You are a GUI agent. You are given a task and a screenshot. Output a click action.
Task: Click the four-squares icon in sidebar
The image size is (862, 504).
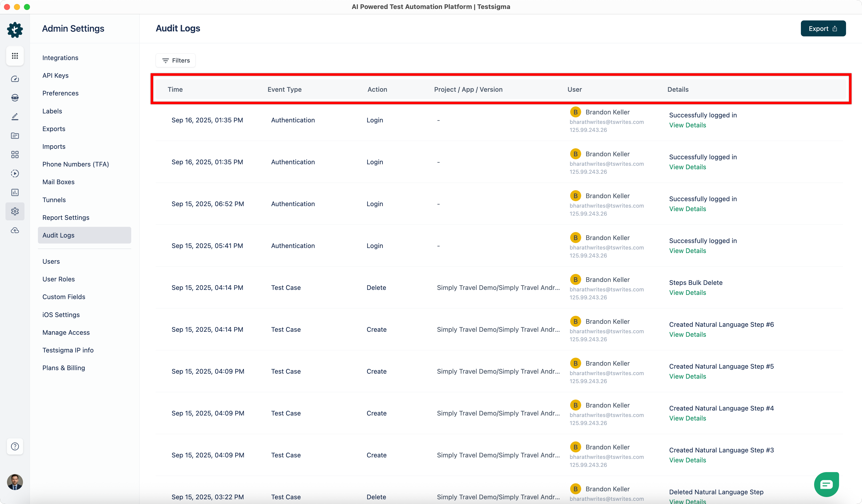15,155
